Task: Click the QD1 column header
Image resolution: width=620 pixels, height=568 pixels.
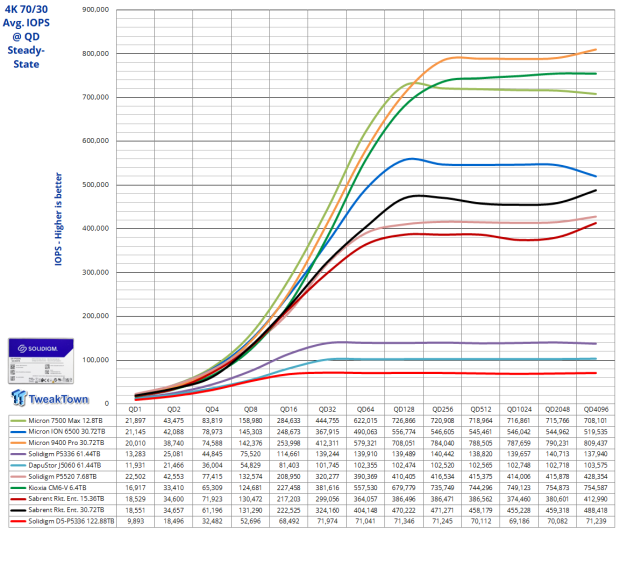Action: point(135,409)
